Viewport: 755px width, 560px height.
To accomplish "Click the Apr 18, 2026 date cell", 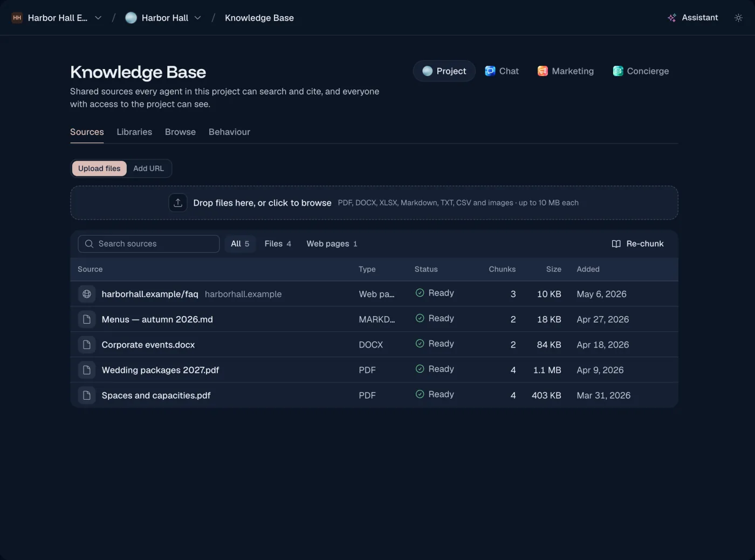I will click(x=602, y=345).
